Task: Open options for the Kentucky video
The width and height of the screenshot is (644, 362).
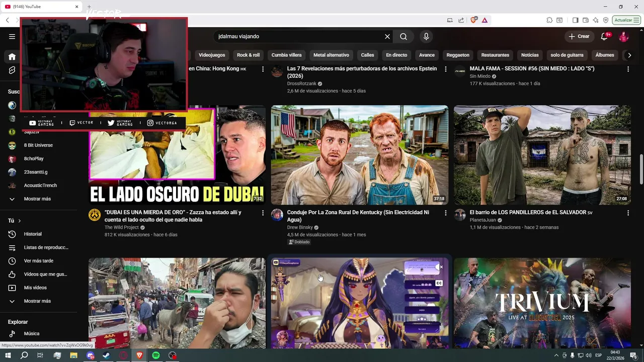Action: 445,213
